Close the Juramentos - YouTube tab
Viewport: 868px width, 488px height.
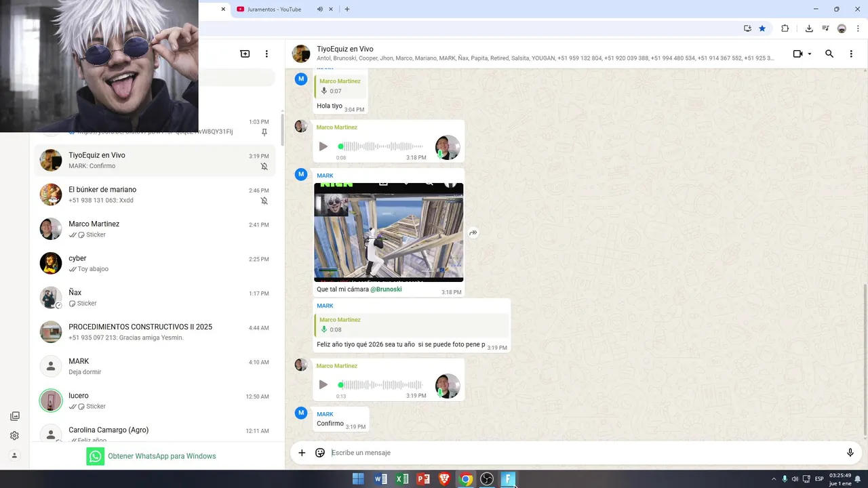coord(331,9)
